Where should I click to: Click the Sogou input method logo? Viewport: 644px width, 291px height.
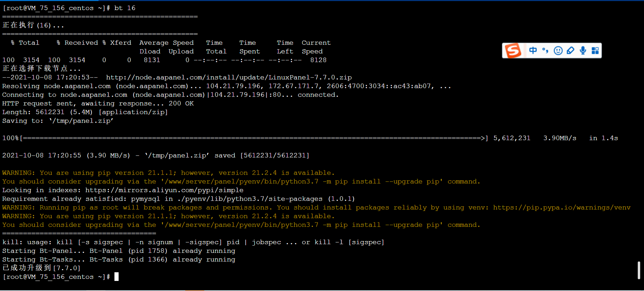513,51
